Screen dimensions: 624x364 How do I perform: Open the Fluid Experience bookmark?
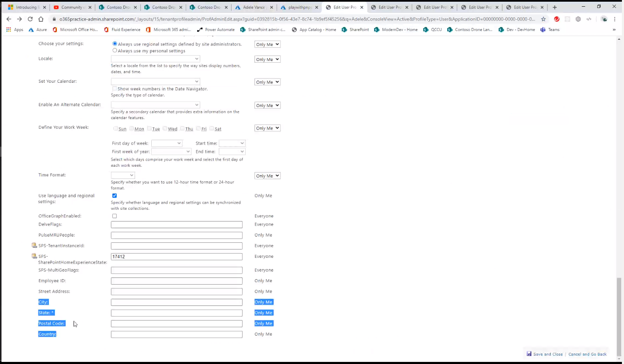click(126, 29)
